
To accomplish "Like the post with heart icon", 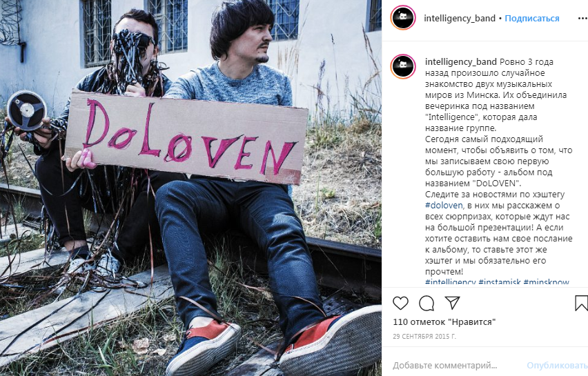I will click(400, 303).
